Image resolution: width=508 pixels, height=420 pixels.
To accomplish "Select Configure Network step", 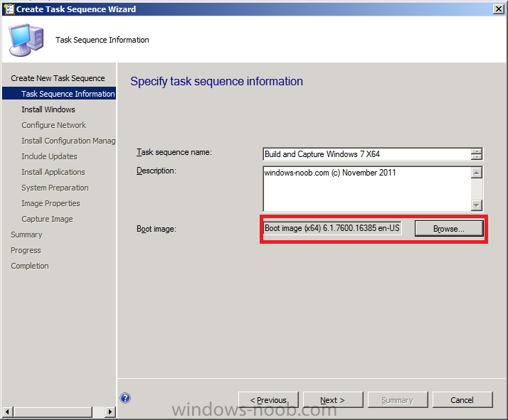I will click(x=54, y=125).
